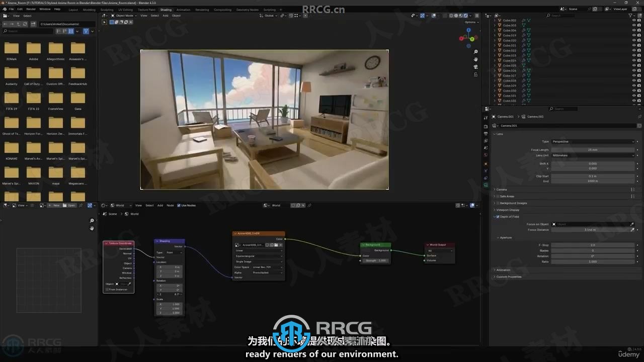Open the Object Mode dropdown
This screenshot has height=362, width=644.
[x=123, y=16]
